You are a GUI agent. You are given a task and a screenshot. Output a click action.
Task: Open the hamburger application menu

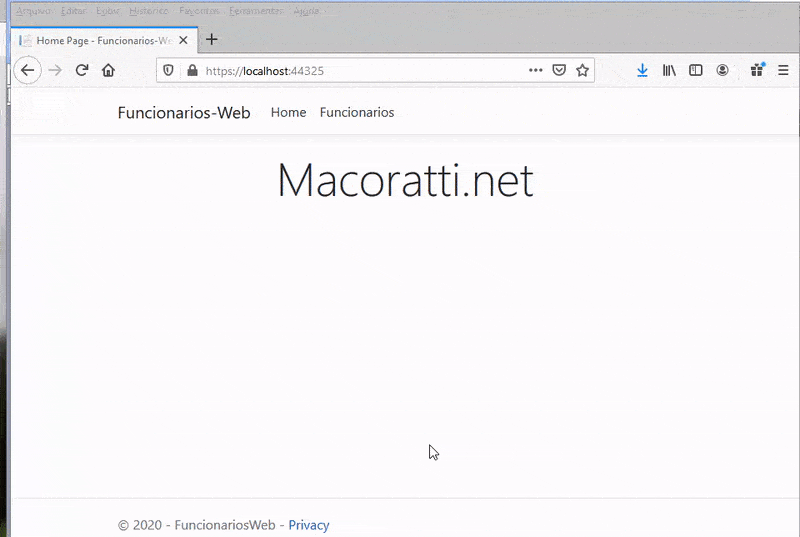pos(783,70)
